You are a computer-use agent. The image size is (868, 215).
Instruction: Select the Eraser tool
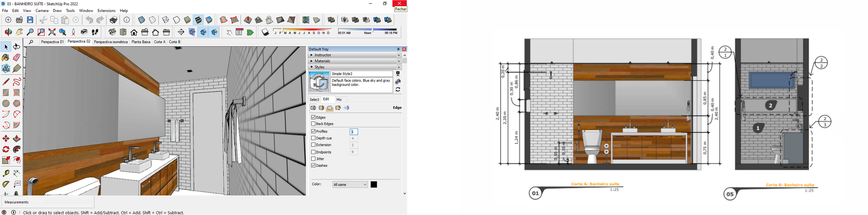pyautogui.click(x=17, y=58)
